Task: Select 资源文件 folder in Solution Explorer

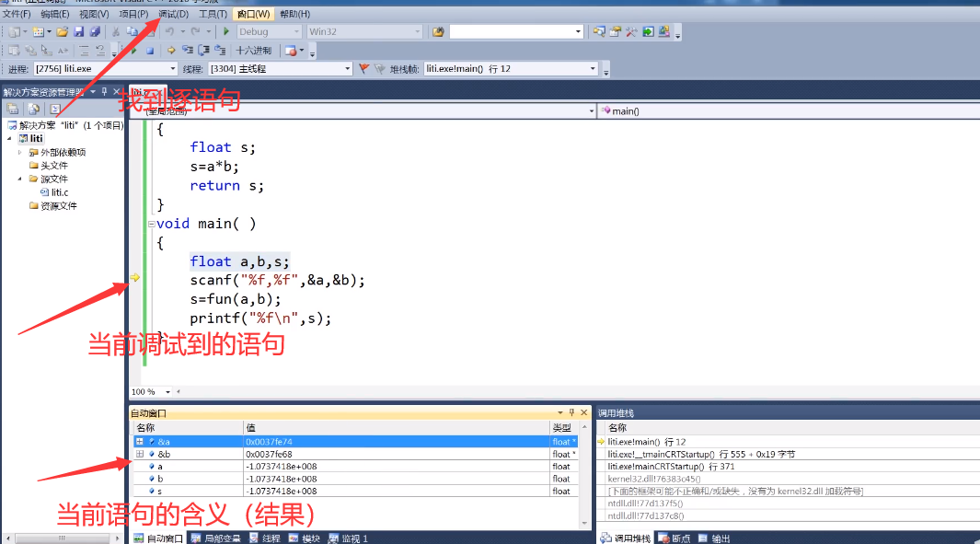Action: 53,205
